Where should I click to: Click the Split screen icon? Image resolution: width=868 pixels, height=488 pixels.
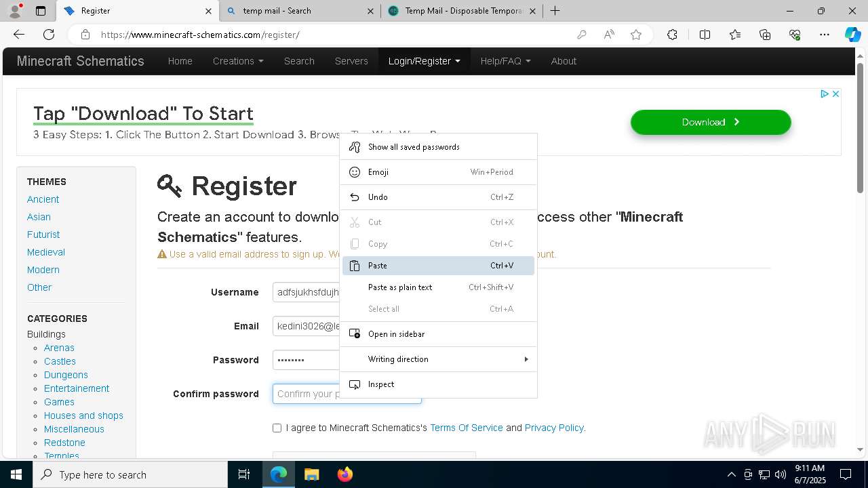click(705, 35)
